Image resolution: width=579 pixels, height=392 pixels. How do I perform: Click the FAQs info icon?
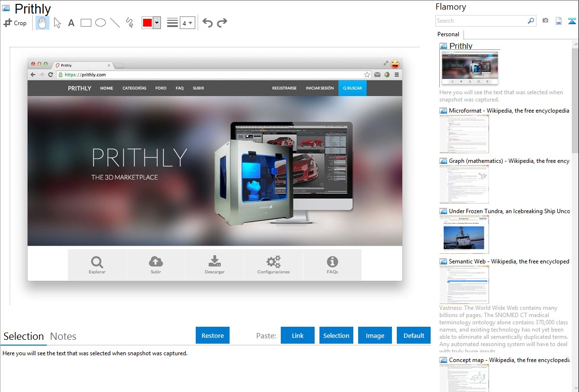point(333,261)
